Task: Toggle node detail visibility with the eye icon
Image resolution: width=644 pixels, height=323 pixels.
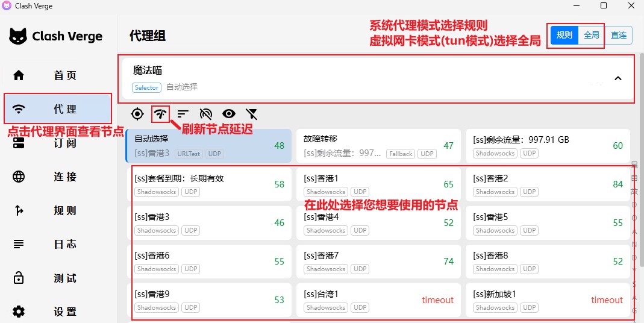Action: click(x=229, y=114)
